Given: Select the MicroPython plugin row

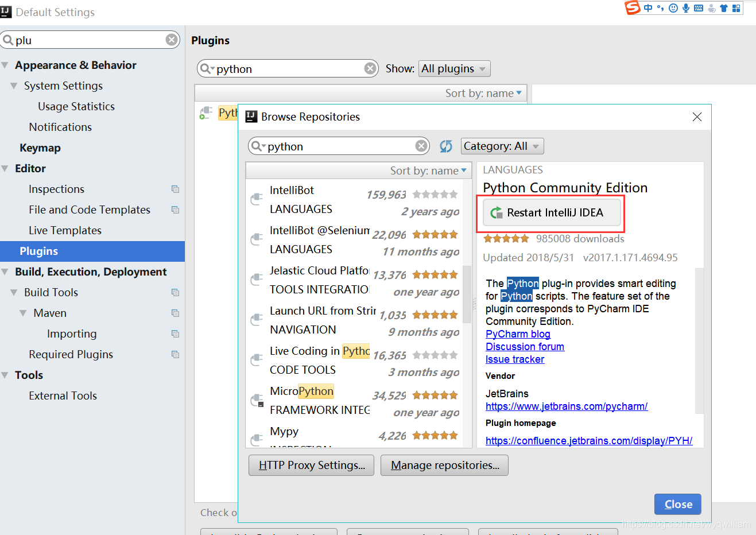Looking at the screenshot, I should 355,401.
